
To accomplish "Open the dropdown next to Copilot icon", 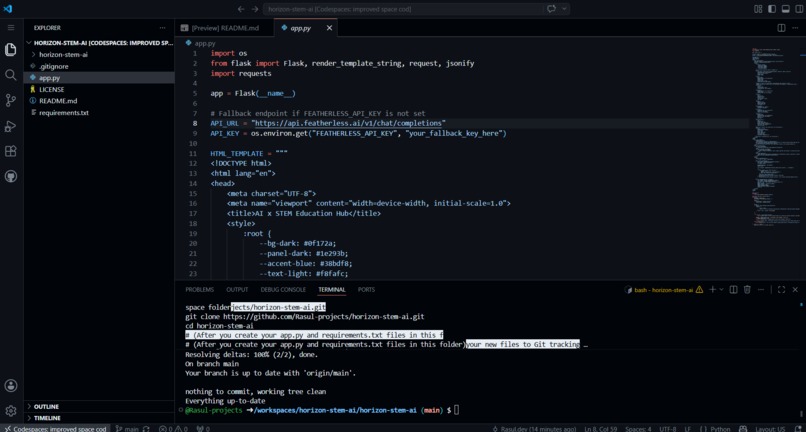I will pyautogui.click(x=564, y=9).
